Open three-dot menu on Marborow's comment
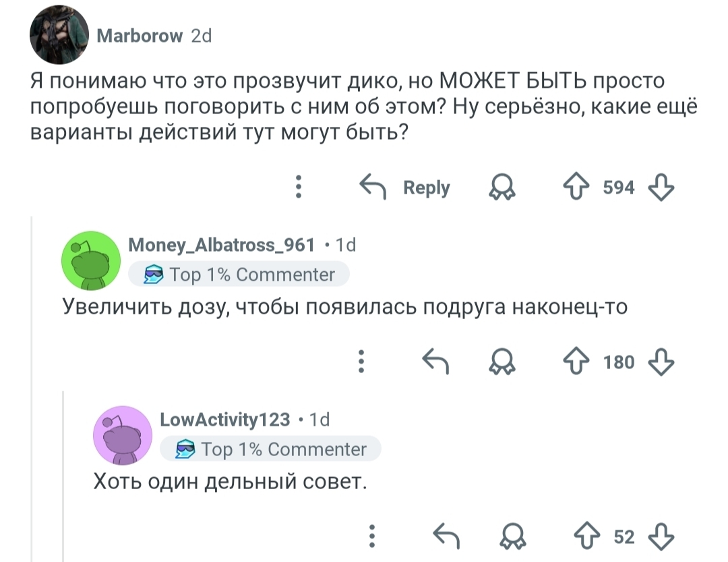This screenshot has width=728, height=562. pyautogui.click(x=299, y=187)
